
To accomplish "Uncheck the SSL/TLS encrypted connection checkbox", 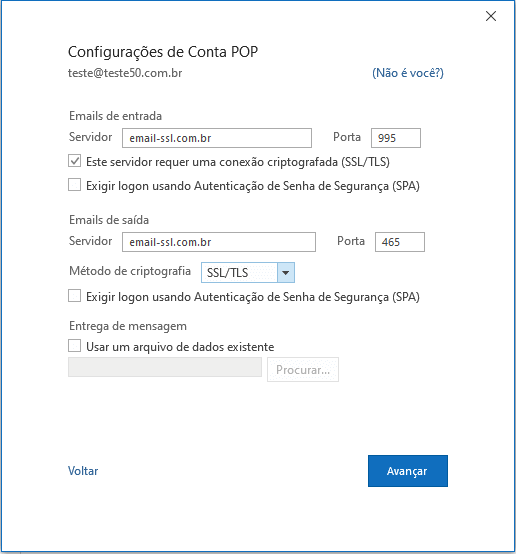I will pyautogui.click(x=75, y=161).
